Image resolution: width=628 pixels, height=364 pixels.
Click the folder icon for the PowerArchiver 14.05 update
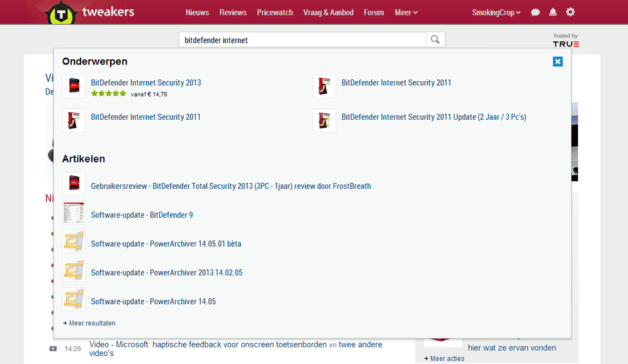(74, 299)
